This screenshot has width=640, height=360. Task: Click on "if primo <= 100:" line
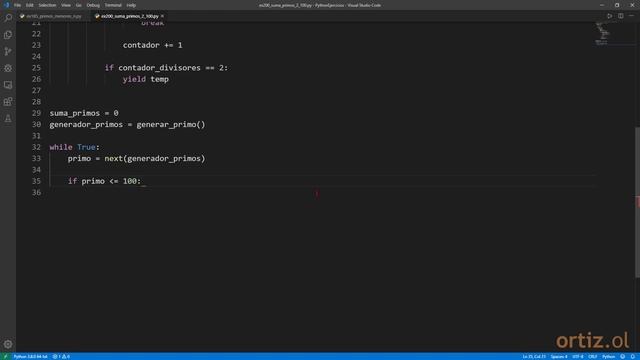pyautogui.click(x=104, y=181)
